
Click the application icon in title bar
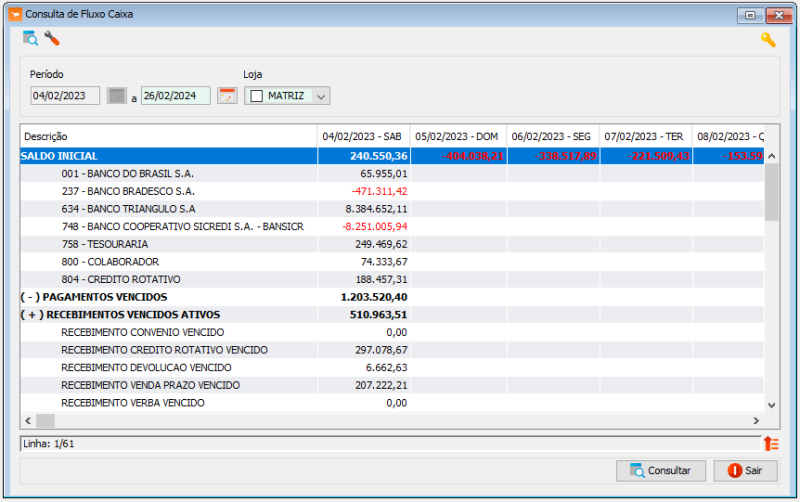tap(15, 14)
